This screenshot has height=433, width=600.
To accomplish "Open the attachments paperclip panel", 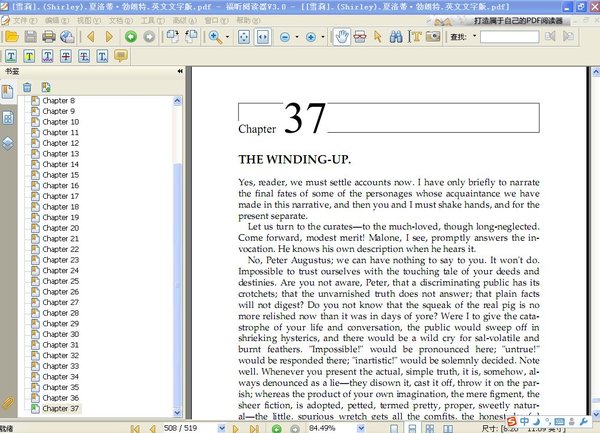I will [x=8, y=403].
